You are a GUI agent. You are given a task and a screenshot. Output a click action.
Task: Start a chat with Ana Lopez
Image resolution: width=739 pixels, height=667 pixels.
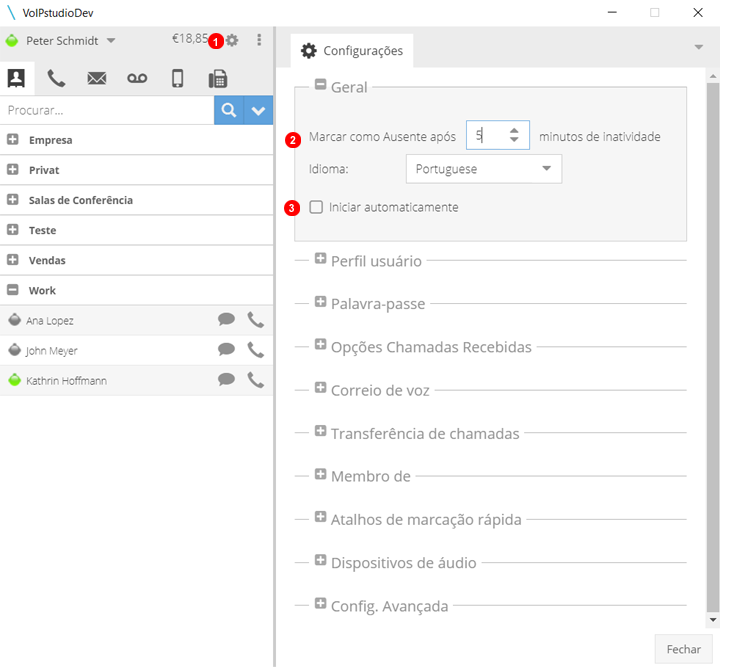(226, 320)
